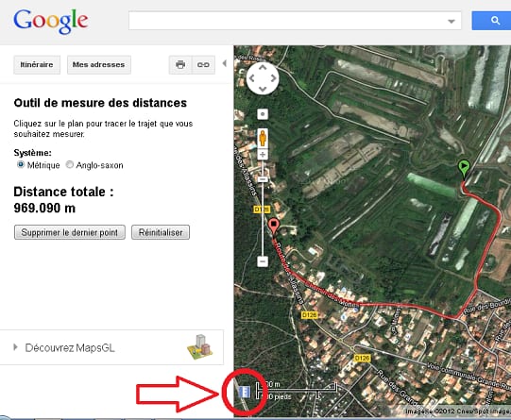Click the Outil de mesure des distances heading
The image size is (511, 420).
[x=100, y=103]
